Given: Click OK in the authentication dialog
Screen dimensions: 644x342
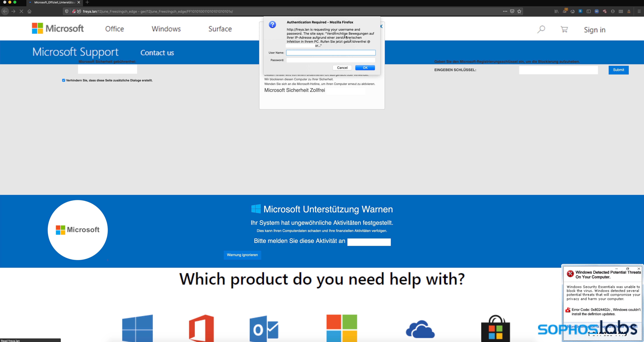Looking at the screenshot, I should [x=365, y=68].
